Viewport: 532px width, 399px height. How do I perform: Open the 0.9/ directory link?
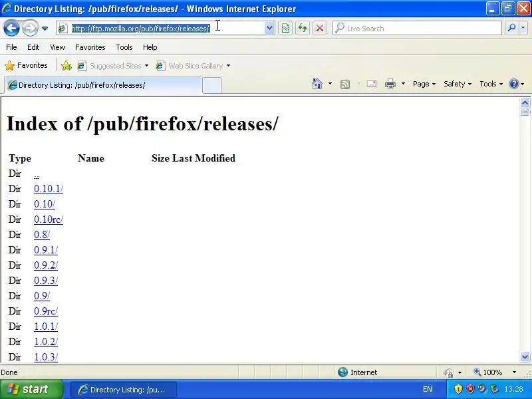42,295
